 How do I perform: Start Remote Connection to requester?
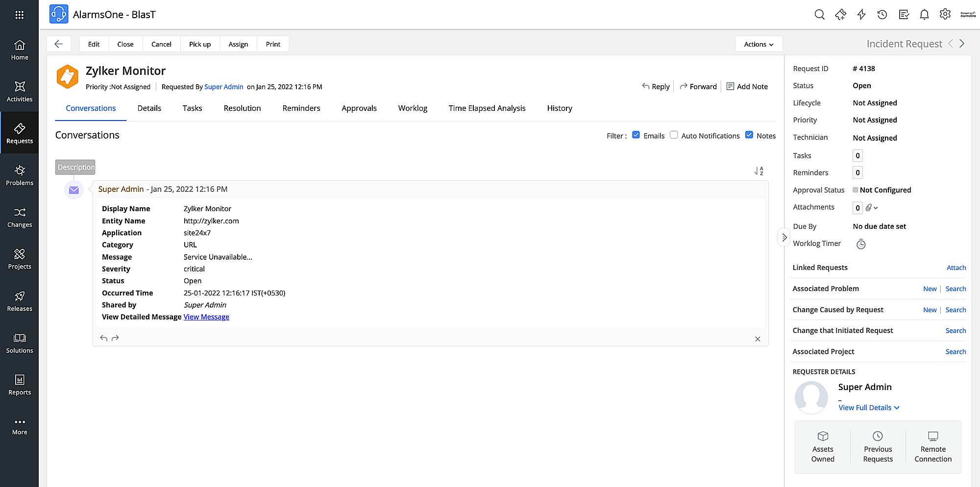[933, 447]
